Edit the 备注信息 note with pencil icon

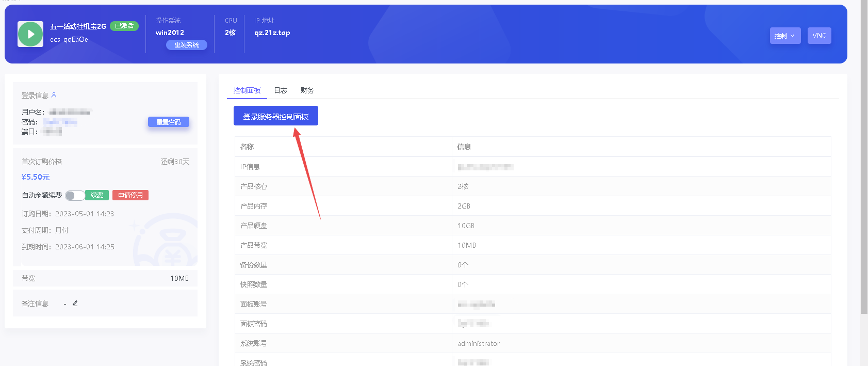75,304
